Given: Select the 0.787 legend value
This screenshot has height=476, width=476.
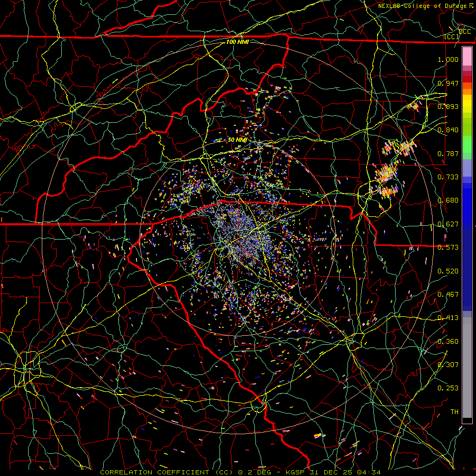Looking at the screenshot, I should [448, 153].
